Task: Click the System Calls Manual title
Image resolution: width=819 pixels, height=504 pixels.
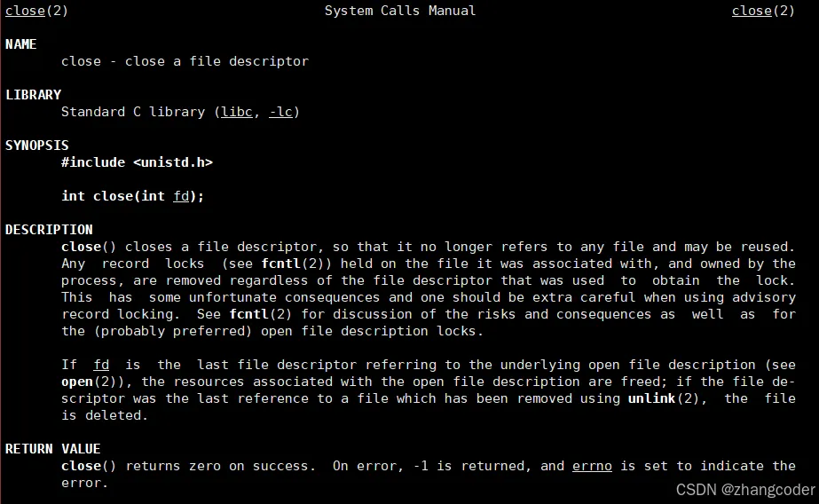Action: (x=400, y=11)
